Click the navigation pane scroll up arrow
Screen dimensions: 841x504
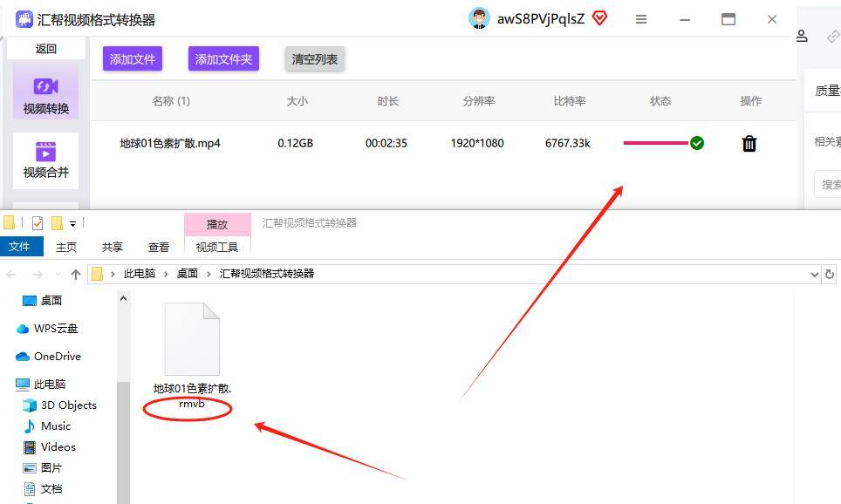[123, 298]
